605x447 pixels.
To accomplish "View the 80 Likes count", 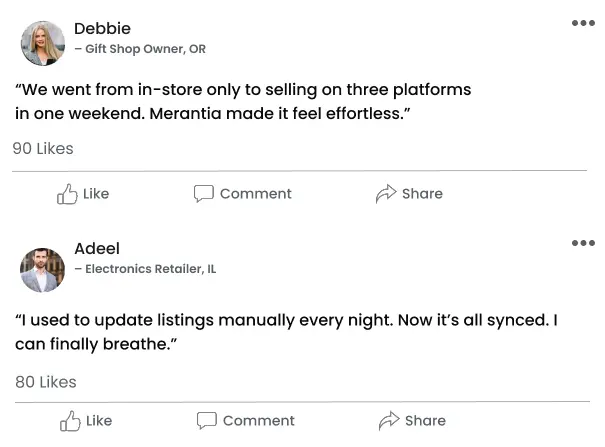I will tap(46, 382).
